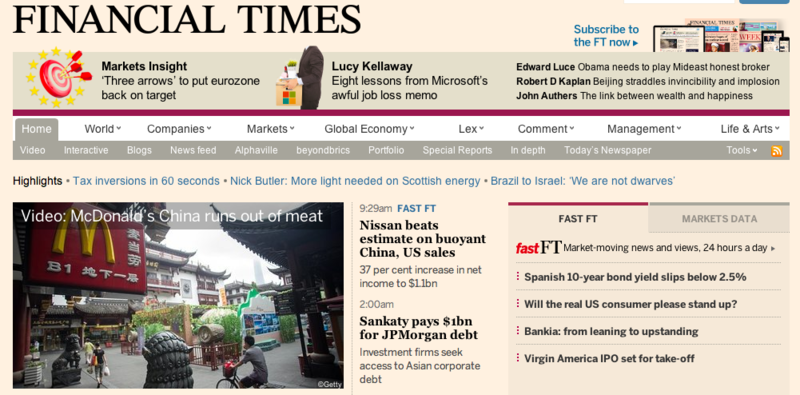
Task: Open Bankia leaning to upstanding story
Action: pos(611,332)
